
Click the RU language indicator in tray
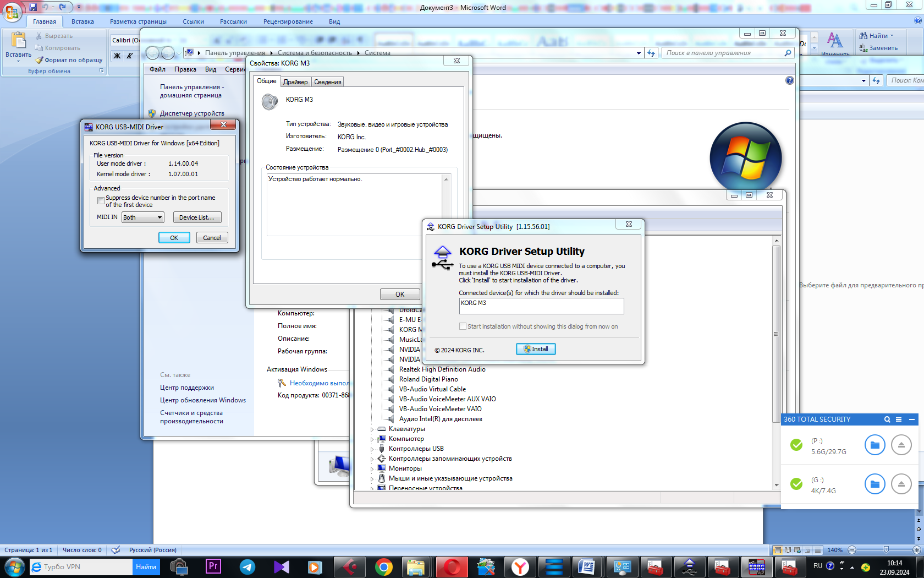coord(818,566)
